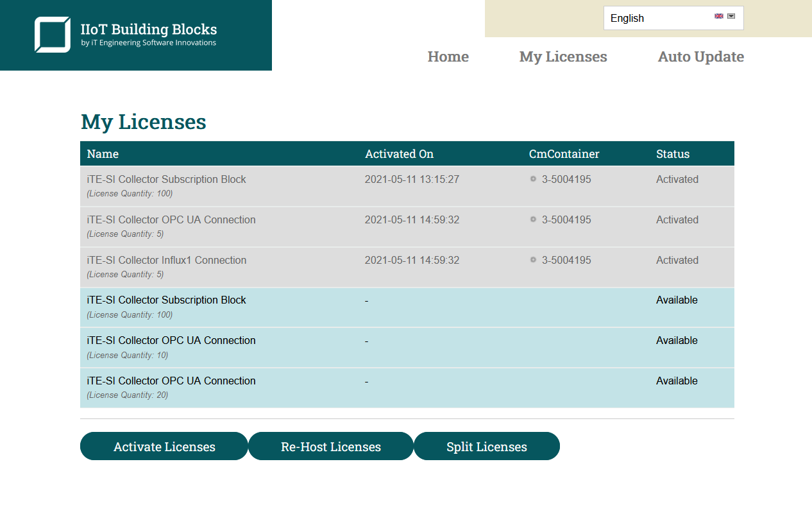This screenshot has height=507, width=812.
Task: Click the IIoT Building Blocks logo
Action: click(125, 35)
